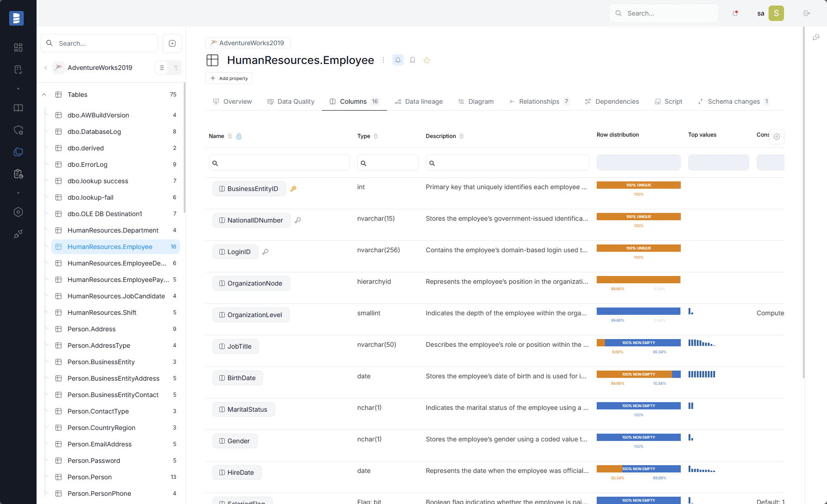The image size is (827, 504).
Task: Switch to the Overview tab
Action: coord(232,101)
